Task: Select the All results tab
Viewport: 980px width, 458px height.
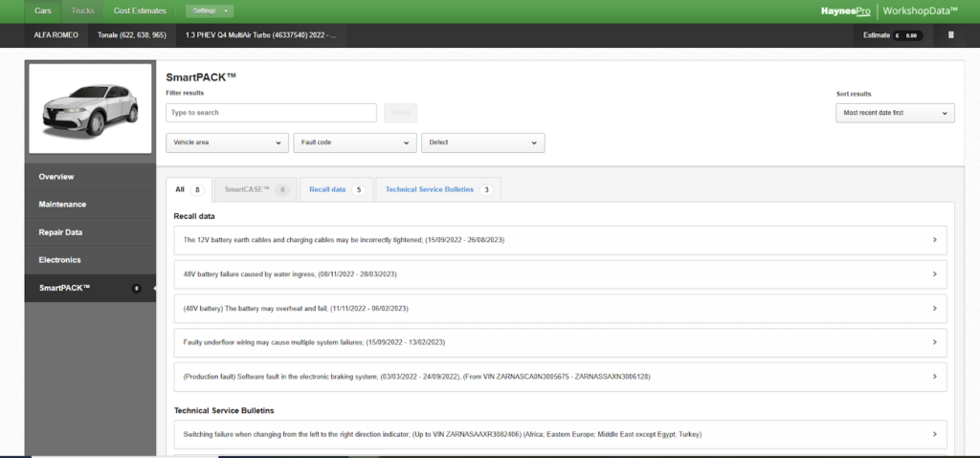Action: [x=189, y=189]
